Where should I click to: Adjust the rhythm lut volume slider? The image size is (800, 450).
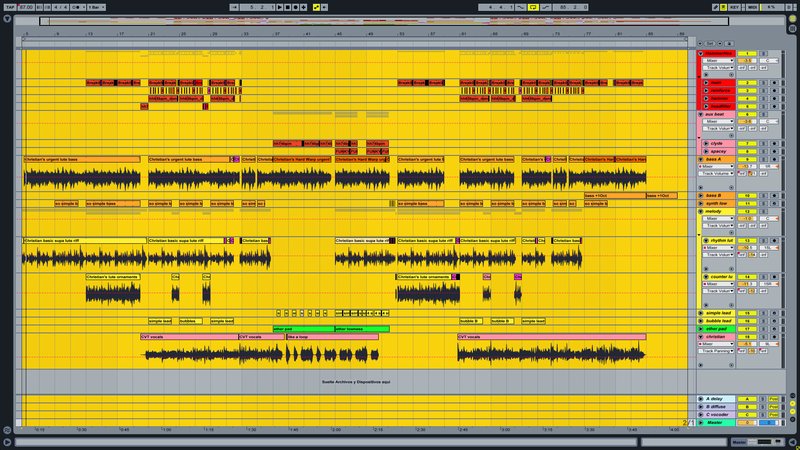pos(747,247)
